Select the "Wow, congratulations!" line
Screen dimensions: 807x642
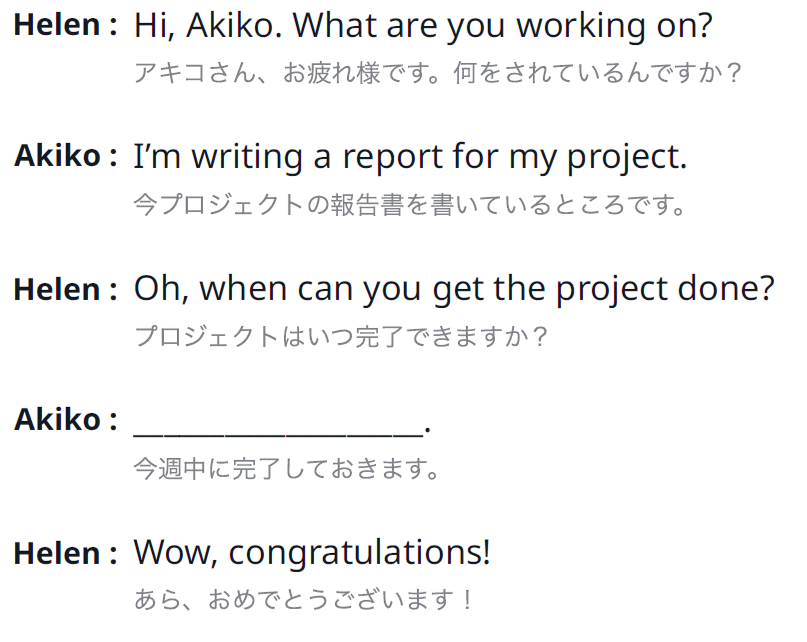pyautogui.click(x=312, y=552)
